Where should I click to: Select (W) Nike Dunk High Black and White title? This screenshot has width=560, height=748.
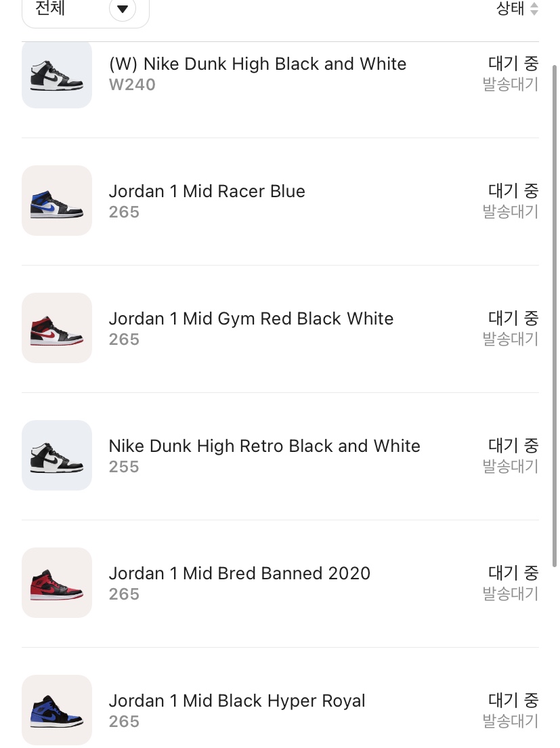tap(257, 64)
